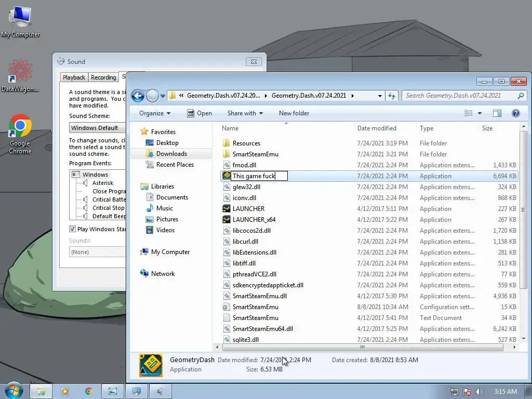Open Favorites in the navigation pane
This screenshot has width=532, height=399.
click(x=163, y=131)
